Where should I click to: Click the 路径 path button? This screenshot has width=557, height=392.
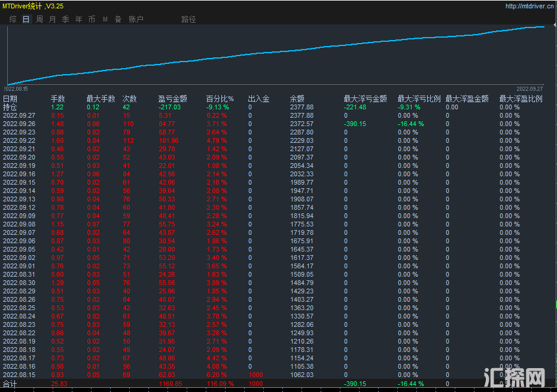pyautogui.click(x=188, y=19)
